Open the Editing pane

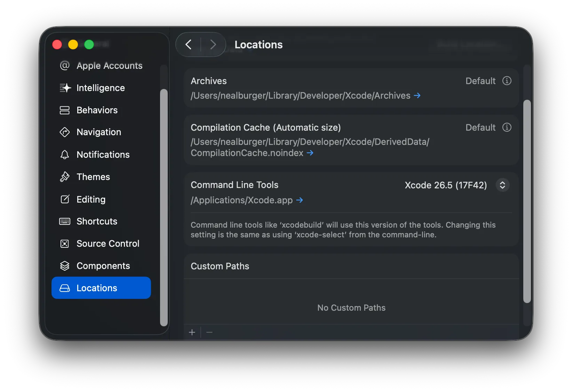pos(101,199)
